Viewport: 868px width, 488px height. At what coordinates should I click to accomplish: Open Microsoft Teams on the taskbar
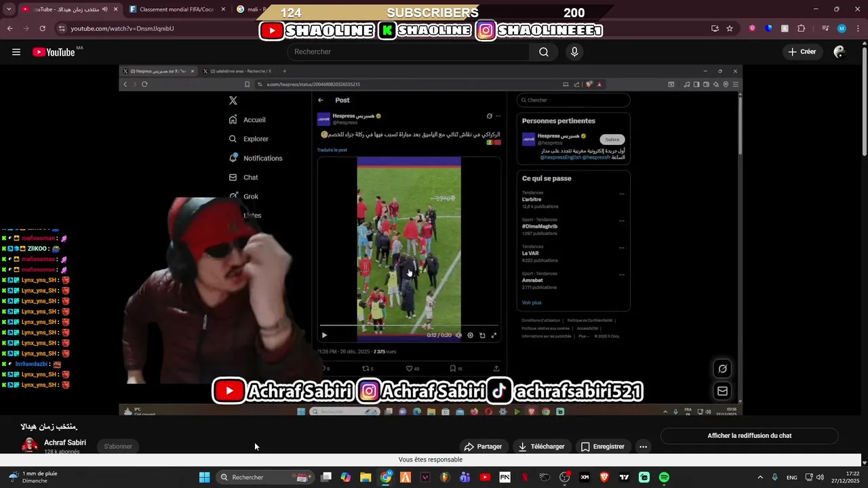[465, 477]
